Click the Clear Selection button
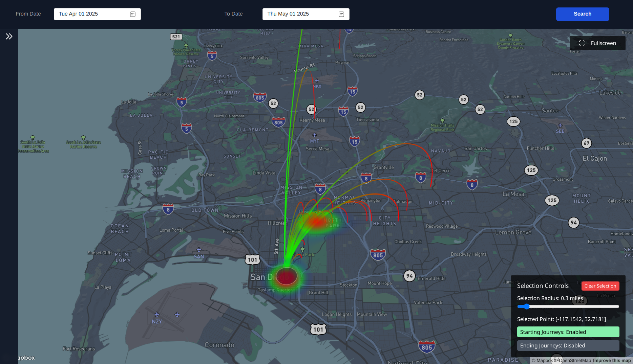633x364 pixels. (x=600, y=286)
